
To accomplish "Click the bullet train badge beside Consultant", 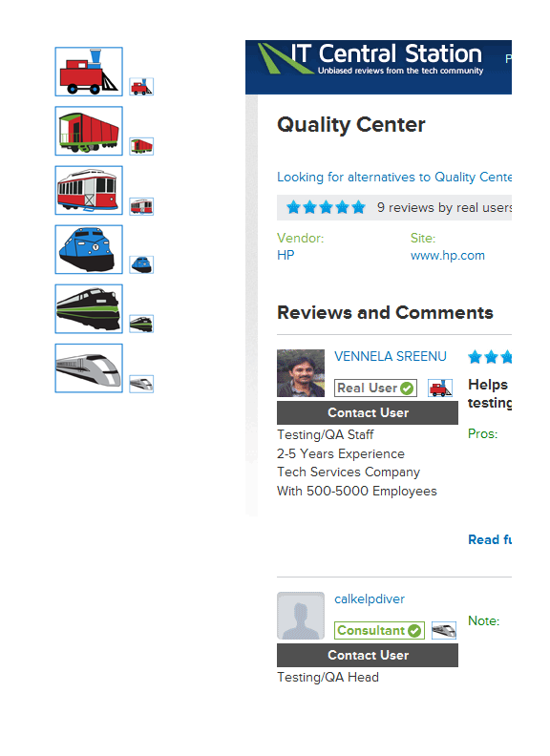I will point(444,630).
